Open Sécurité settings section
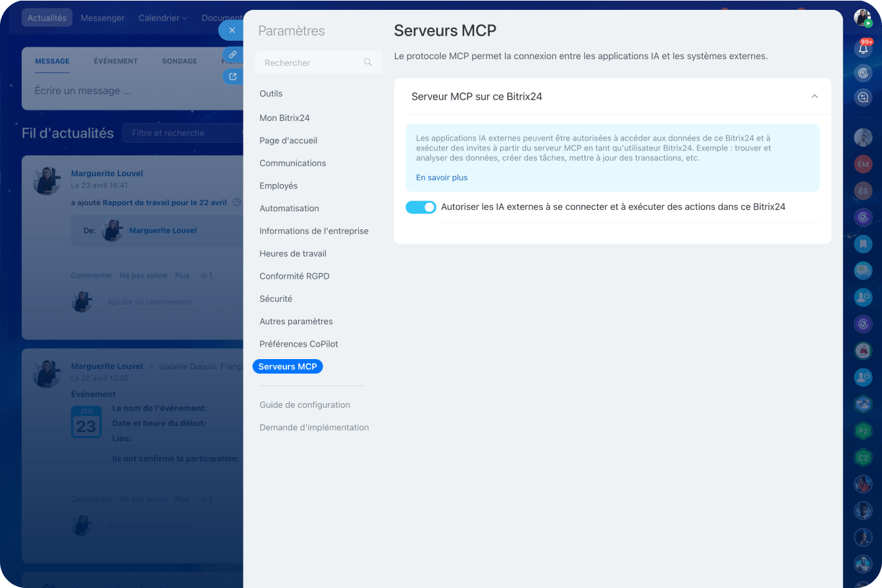 tap(276, 299)
